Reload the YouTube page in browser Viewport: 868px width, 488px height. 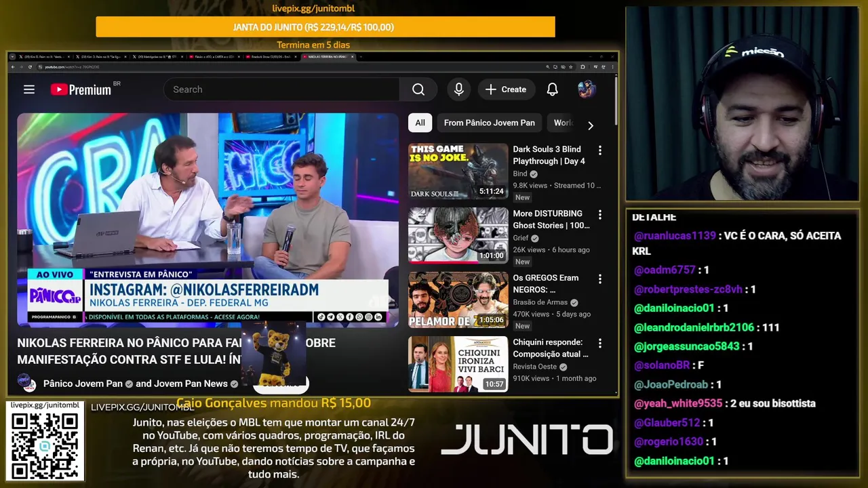[30, 67]
